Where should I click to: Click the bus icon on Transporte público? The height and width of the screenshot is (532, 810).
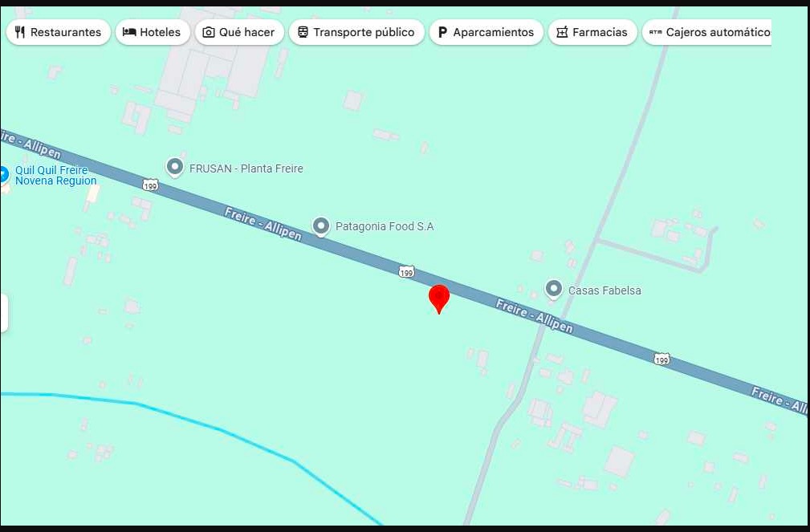[303, 32]
